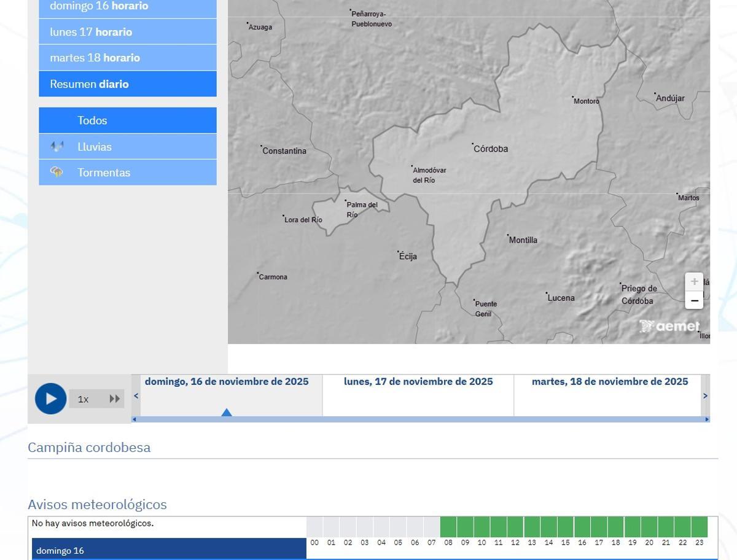Click the fast-forward speed icon
Screen dimensions: 737x560
pos(114,399)
